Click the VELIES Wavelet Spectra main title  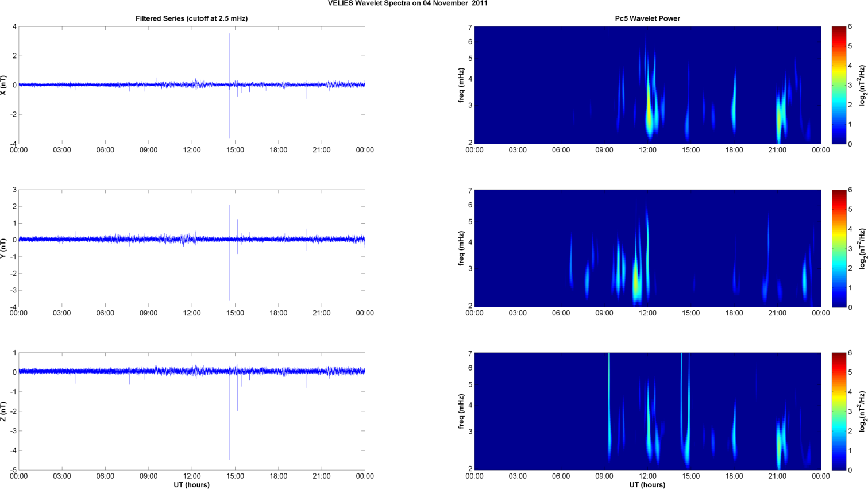[x=407, y=3]
